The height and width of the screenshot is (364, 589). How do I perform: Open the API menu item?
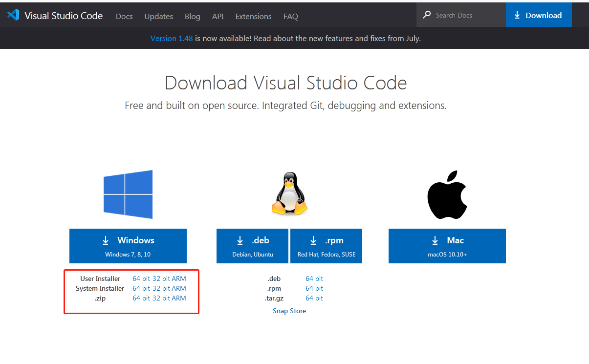[218, 16]
